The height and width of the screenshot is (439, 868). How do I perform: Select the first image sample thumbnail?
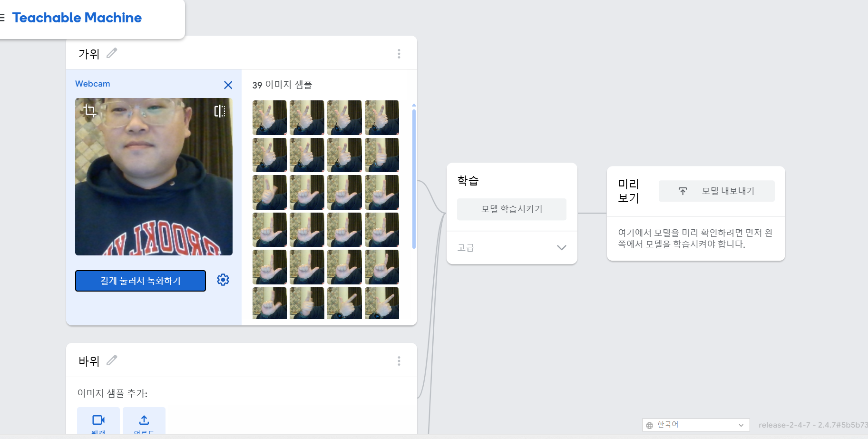click(270, 117)
